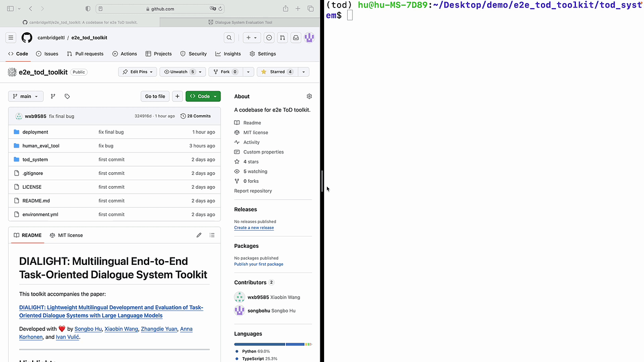The height and width of the screenshot is (362, 644).
Task: Open the GitHub notifications inbox
Action: (296, 38)
